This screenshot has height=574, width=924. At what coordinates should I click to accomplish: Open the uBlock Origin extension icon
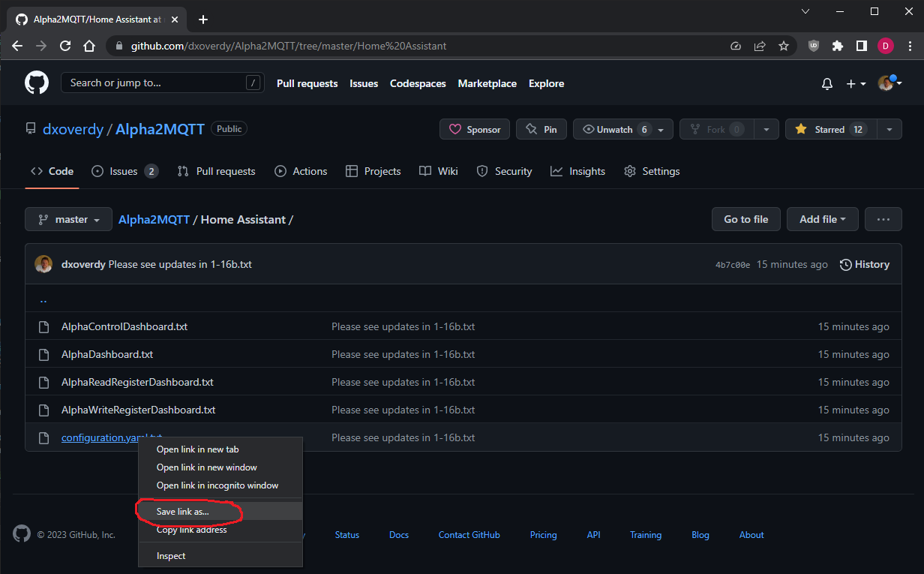tap(814, 46)
